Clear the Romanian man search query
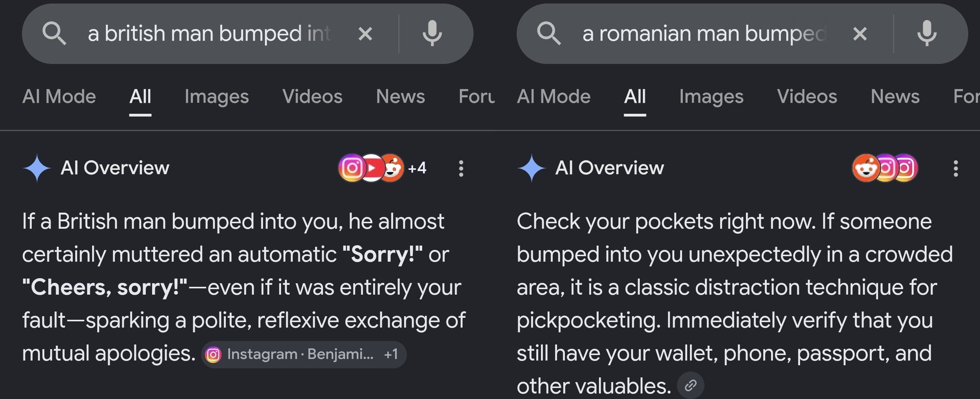This screenshot has height=399, width=980. coord(860,34)
